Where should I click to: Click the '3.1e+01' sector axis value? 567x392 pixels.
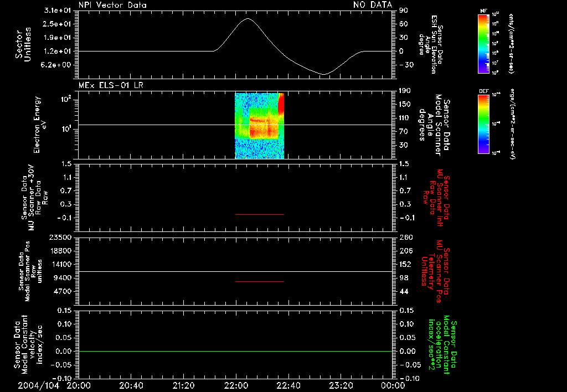pos(58,11)
